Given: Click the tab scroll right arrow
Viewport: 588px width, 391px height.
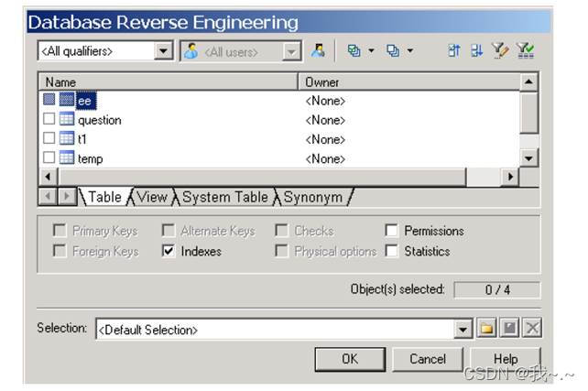Looking at the screenshot, I should [x=67, y=196].
